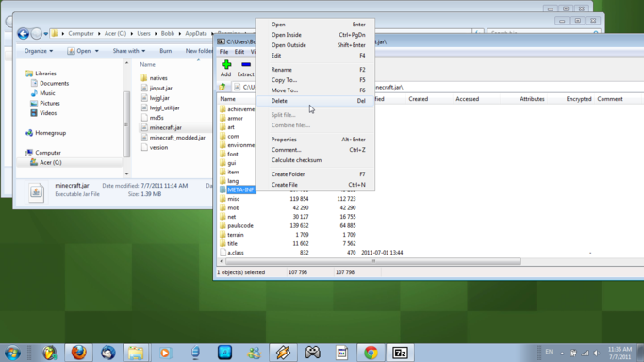Image resolution: width=644 pixels, height=362 pixels.
Task: Select Pictures in the navigation pane
Action: 45,103
